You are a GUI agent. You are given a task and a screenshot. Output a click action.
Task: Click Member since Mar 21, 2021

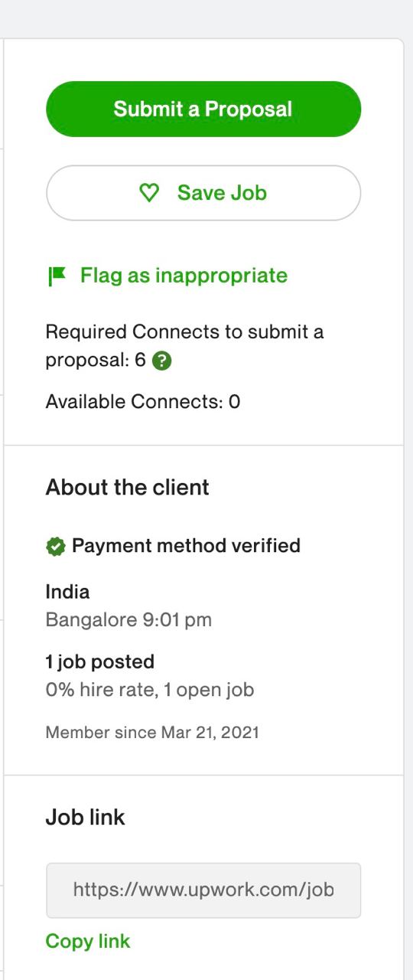pos(152,733)
